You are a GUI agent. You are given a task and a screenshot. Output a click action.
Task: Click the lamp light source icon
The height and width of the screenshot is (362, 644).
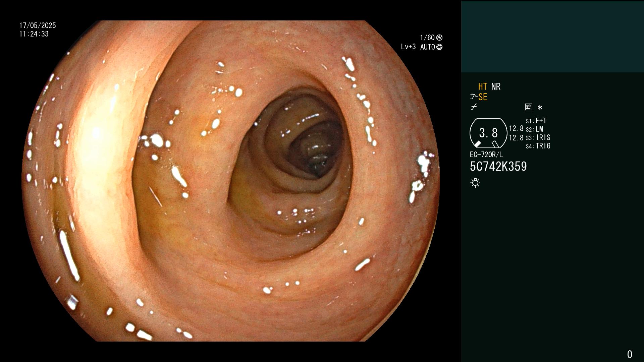475,183
